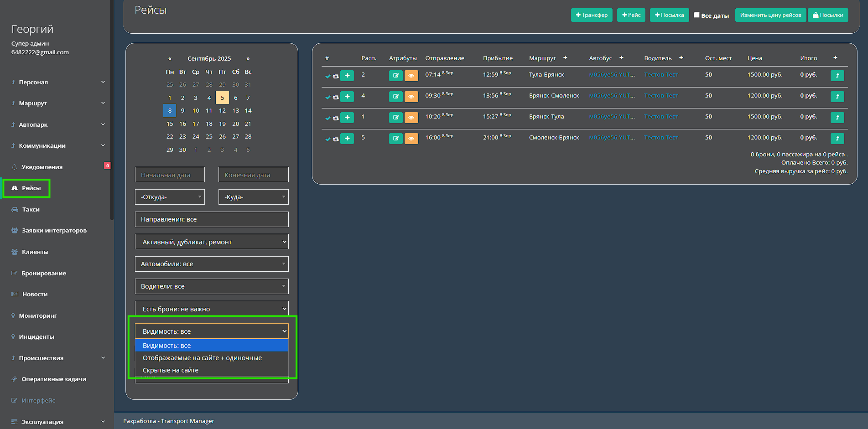Click plus icon next to Водитель header
This screenshot has height=429, width=868.
681,57
